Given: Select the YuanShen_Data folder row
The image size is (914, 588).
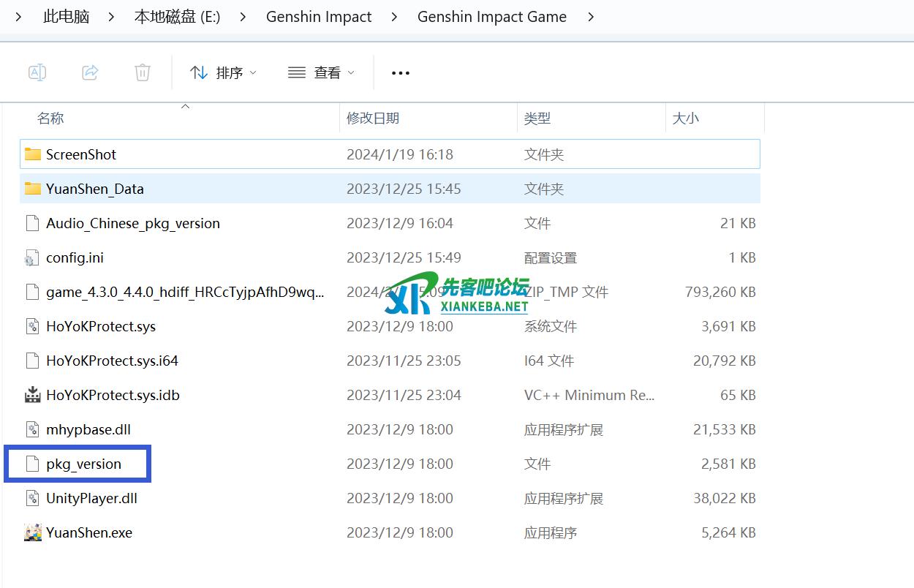Looking at the screenshot, I should [x=95, y=189].
